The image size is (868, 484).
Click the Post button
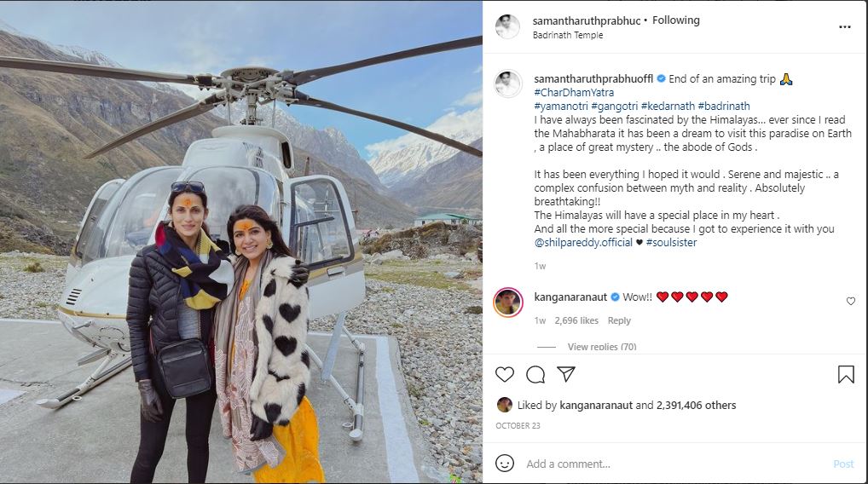(x=843, y=464)
